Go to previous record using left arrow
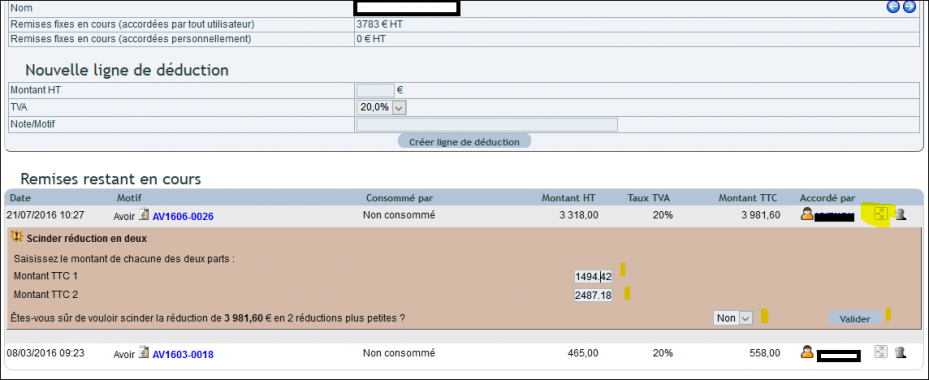The width and height of the screenshot is (929, 380). click(893, 7)
